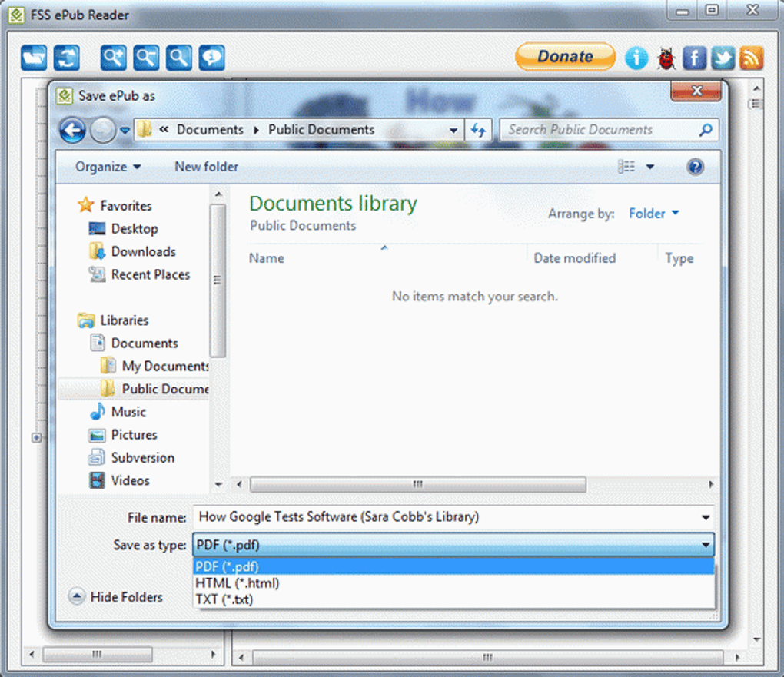
Task: Collapse the Save as type dropdown arrow
Action: tap(706, 545)
